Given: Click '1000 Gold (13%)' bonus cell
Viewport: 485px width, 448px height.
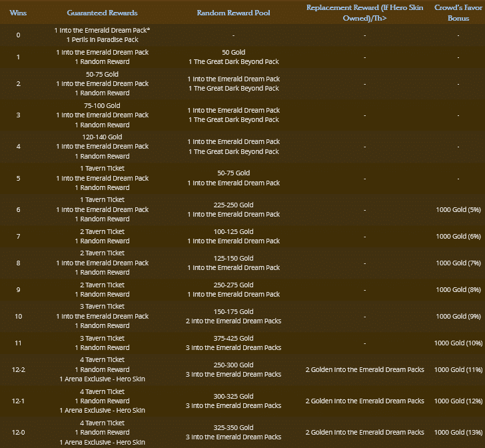Looking at the screenshot, I should 458,432.
